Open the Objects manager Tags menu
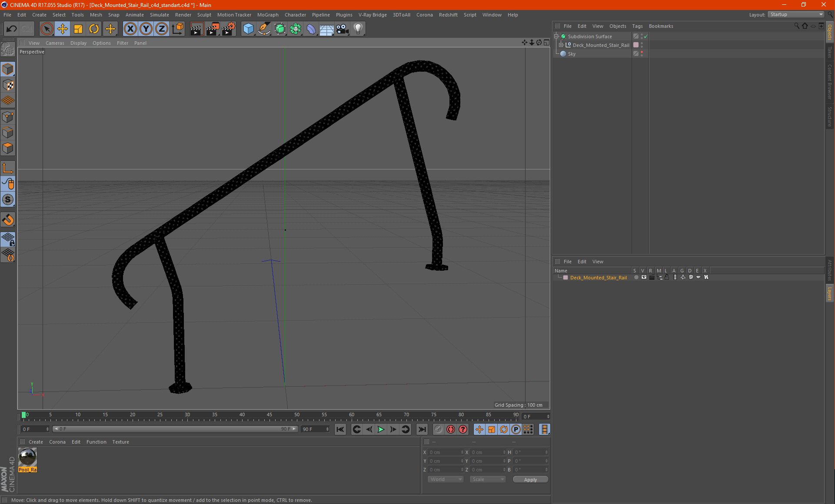 pyautogui.click(x=637, y=26)
